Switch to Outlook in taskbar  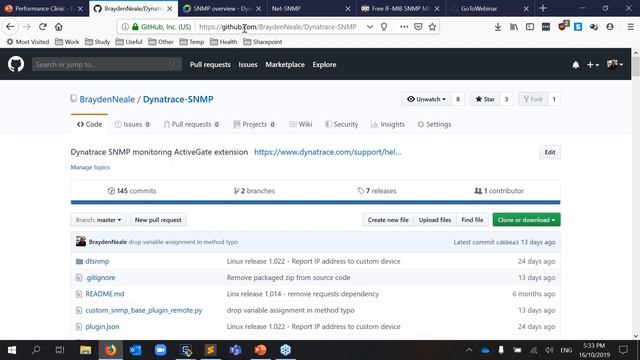click(x=136, y=350)
